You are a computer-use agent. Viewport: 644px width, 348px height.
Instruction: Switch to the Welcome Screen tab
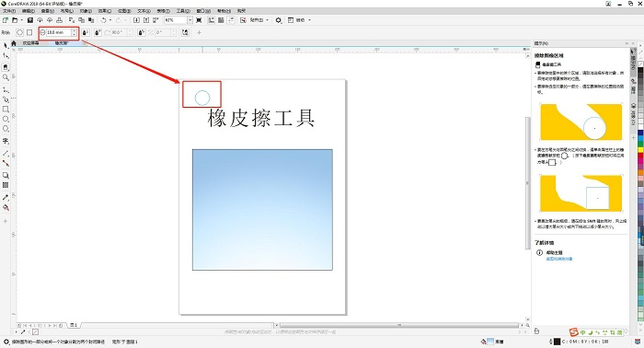pyautogui.click(x=30, y=43)
